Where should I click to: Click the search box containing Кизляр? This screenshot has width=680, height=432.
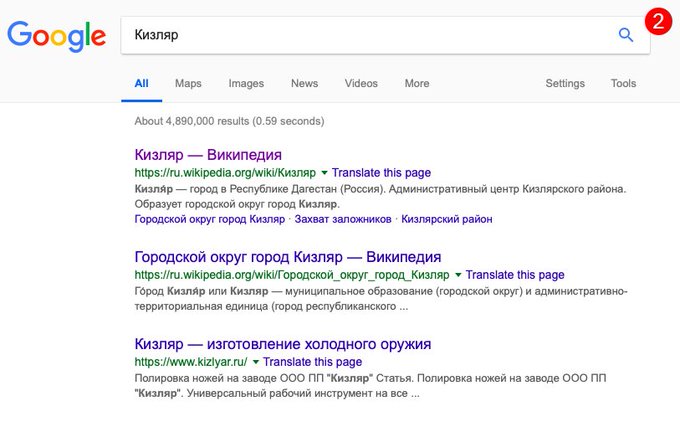click(385, 35)
